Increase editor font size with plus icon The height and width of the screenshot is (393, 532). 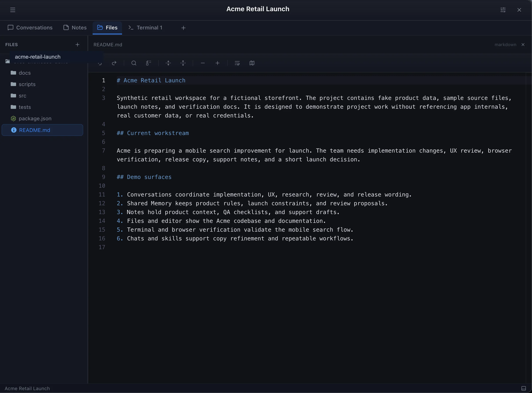tap(217, 63)
